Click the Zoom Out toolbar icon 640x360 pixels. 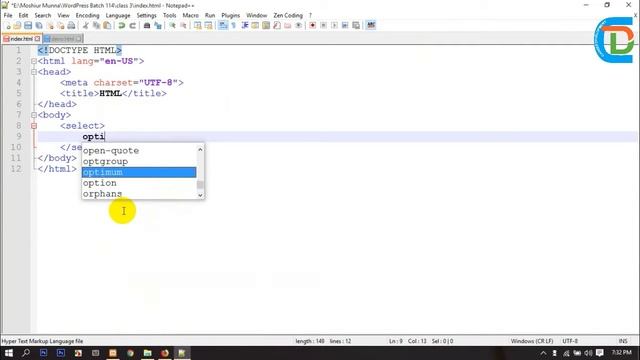click(183, 25)
